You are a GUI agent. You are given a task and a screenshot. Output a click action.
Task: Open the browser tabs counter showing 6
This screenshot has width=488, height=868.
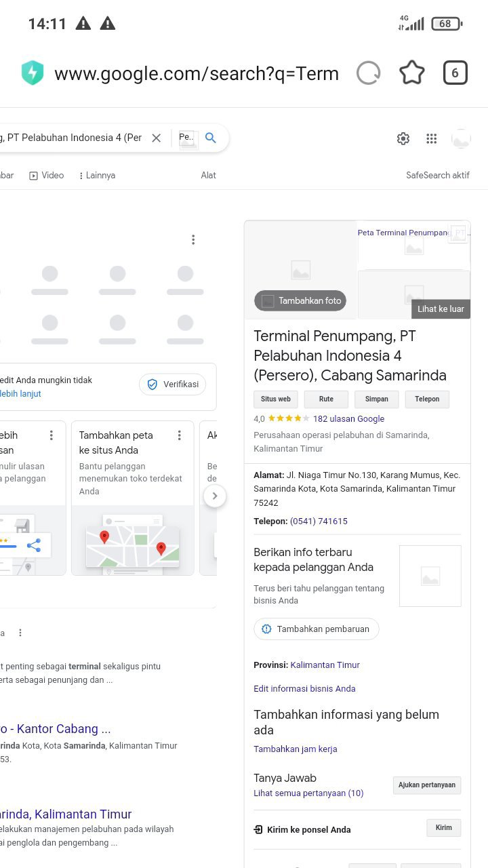pos(455,73)
